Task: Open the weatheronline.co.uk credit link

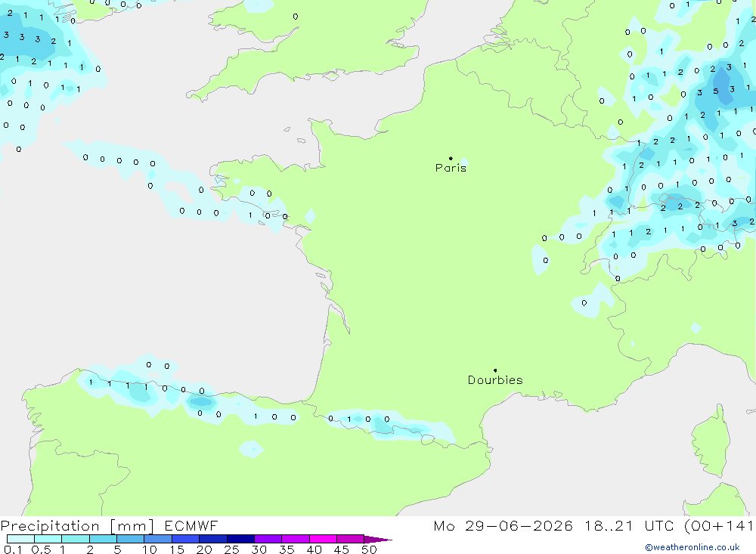Action: (692, 547)
